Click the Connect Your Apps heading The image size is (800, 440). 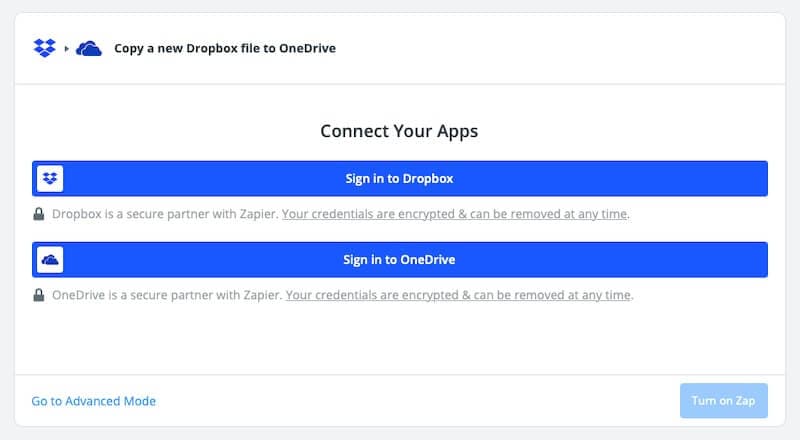tap(399, 131)
